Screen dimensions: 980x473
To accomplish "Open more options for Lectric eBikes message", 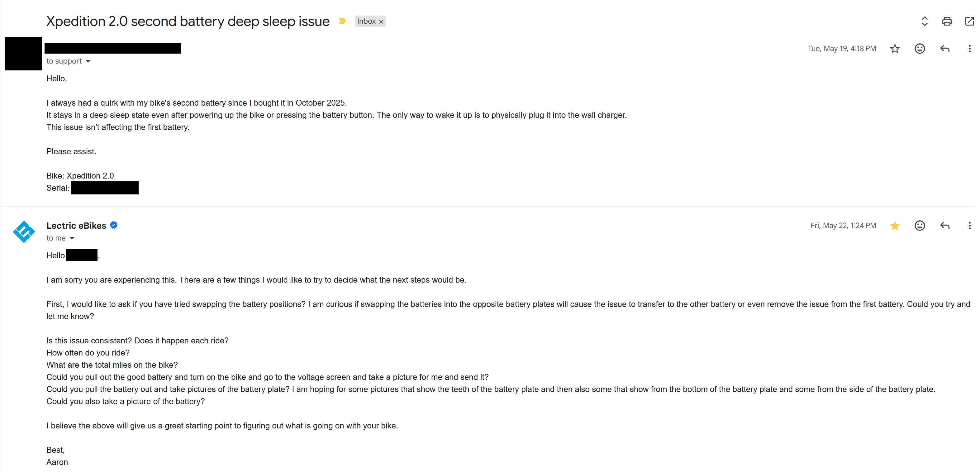I will 969,226.
